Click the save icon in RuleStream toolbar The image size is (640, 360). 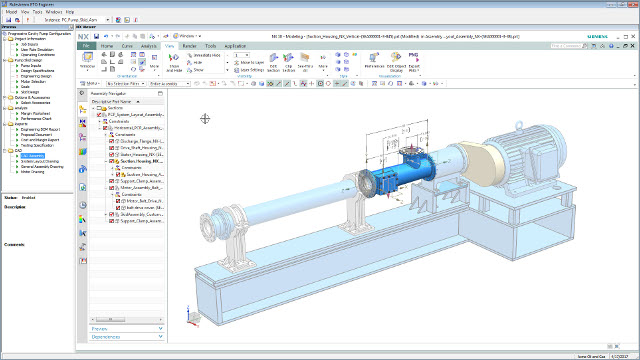9,20
